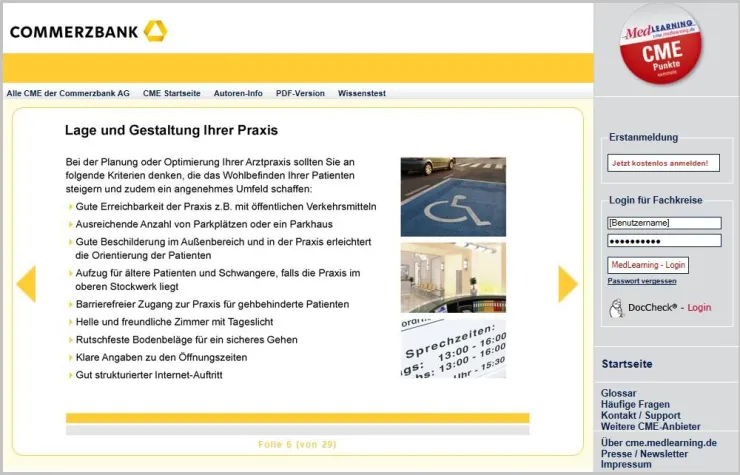The width and height of the screenshot is (740, 475).
Task: Select Autoren-Info in navigation bar
Action: (x=238, y=93)
